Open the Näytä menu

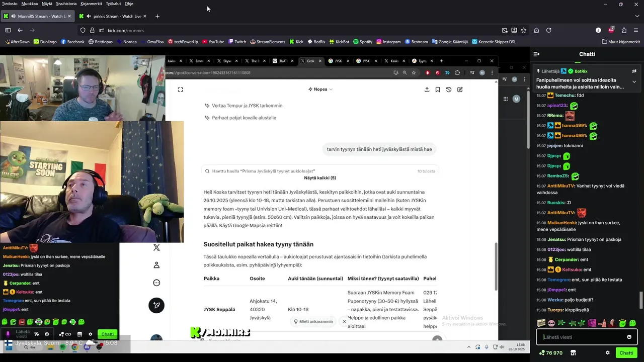click(47, 4)
